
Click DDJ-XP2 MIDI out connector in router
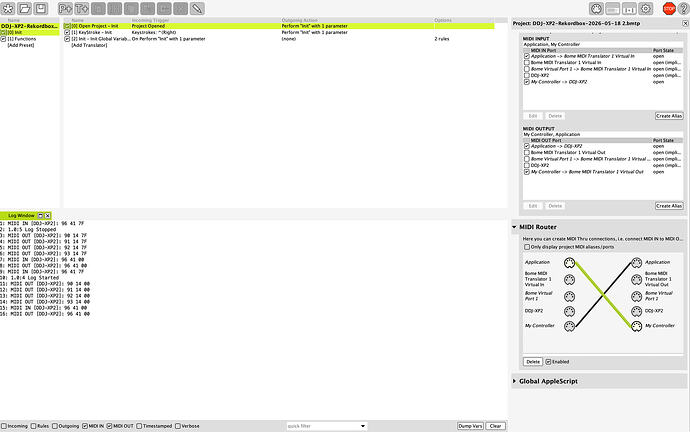636,311
